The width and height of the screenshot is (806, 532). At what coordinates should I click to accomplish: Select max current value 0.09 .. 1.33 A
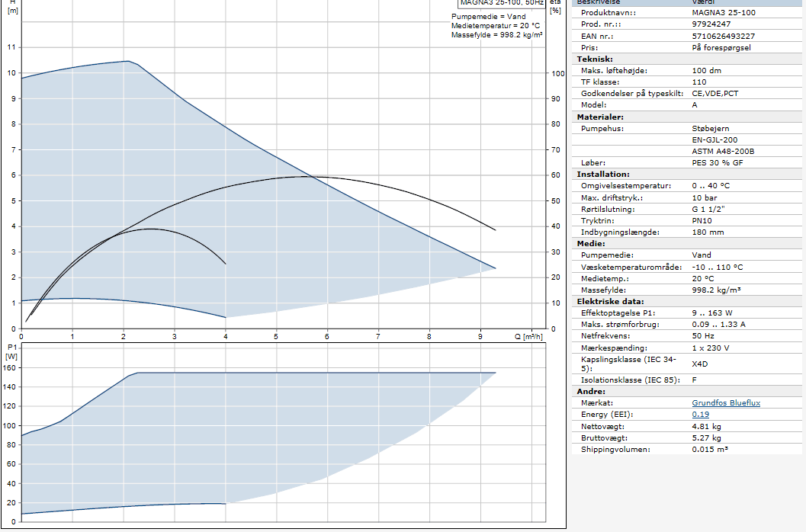point(717,325)
